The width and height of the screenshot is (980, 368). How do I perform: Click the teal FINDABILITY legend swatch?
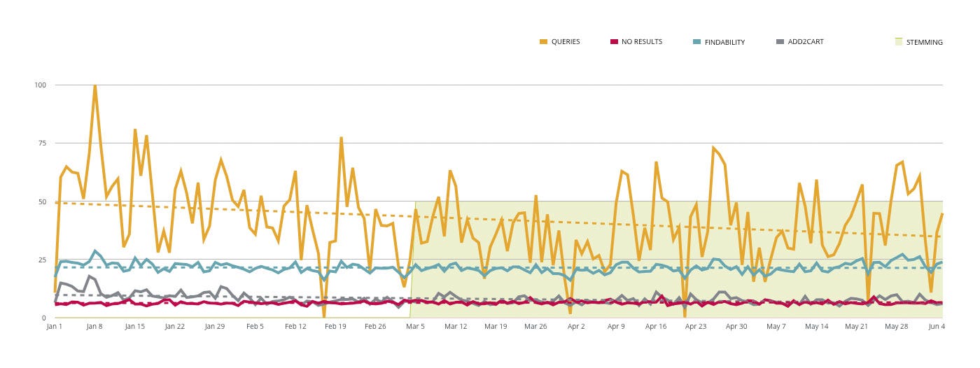tap(696, 42)
